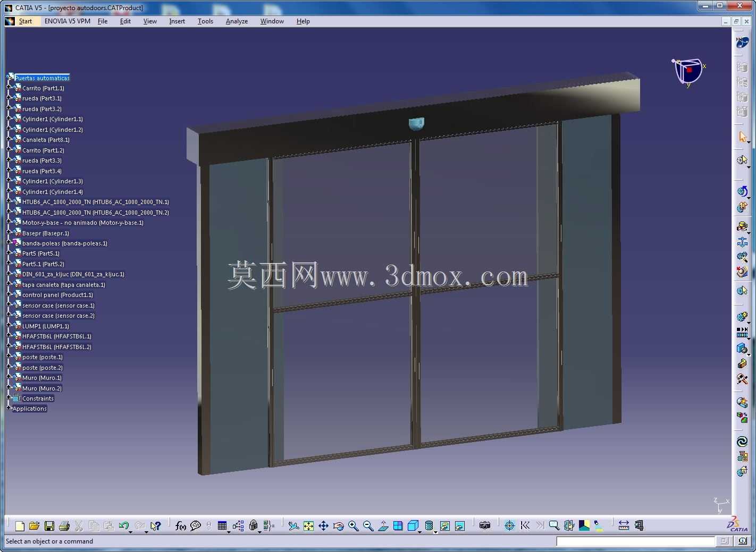The height and width of the screenshot is (552, 756).
Task: Create a new document with New icon
Action: pos(20,526)
